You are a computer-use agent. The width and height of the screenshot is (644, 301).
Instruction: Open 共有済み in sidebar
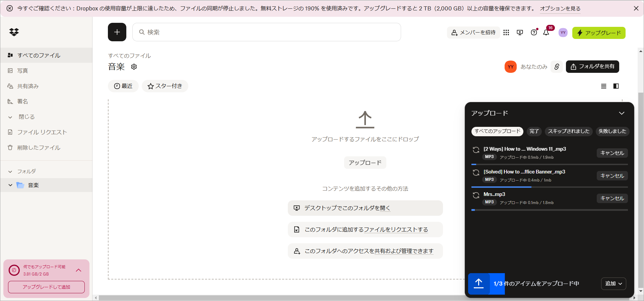pyautogui.click(x=46, y=86)
